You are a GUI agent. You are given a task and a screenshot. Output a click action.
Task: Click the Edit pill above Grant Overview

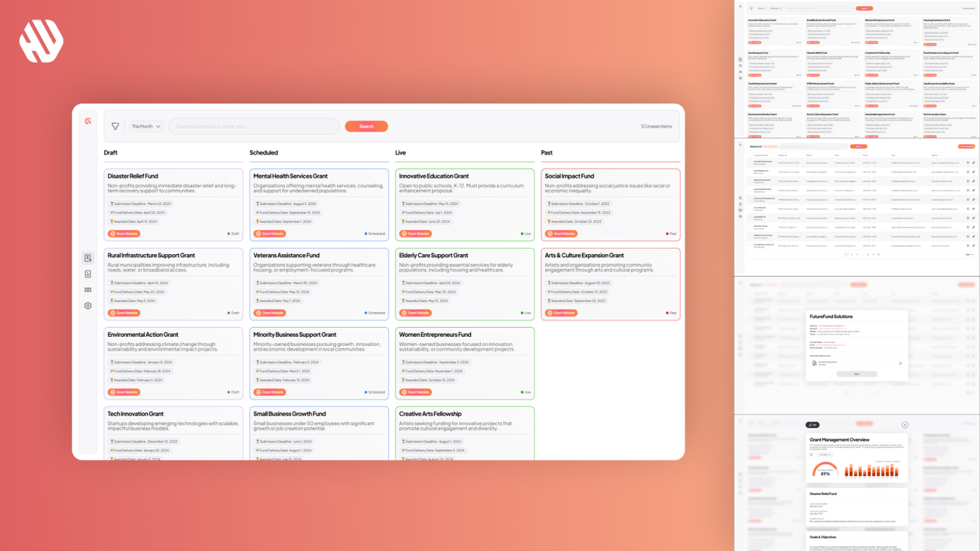(812, 425)
